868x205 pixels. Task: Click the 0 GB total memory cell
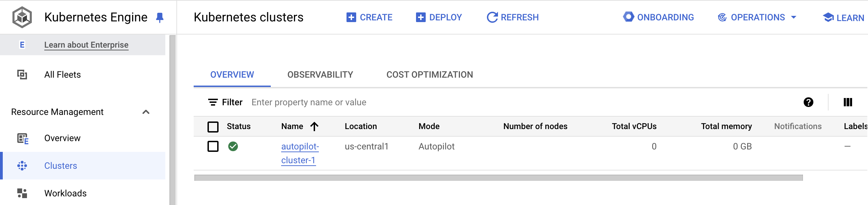[x=742, y=146]
